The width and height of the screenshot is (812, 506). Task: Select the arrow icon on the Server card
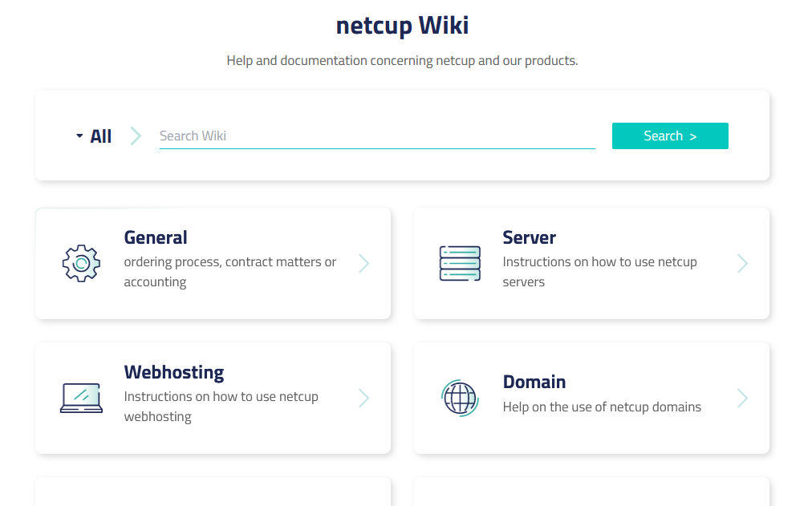click(x=742, y=263)
